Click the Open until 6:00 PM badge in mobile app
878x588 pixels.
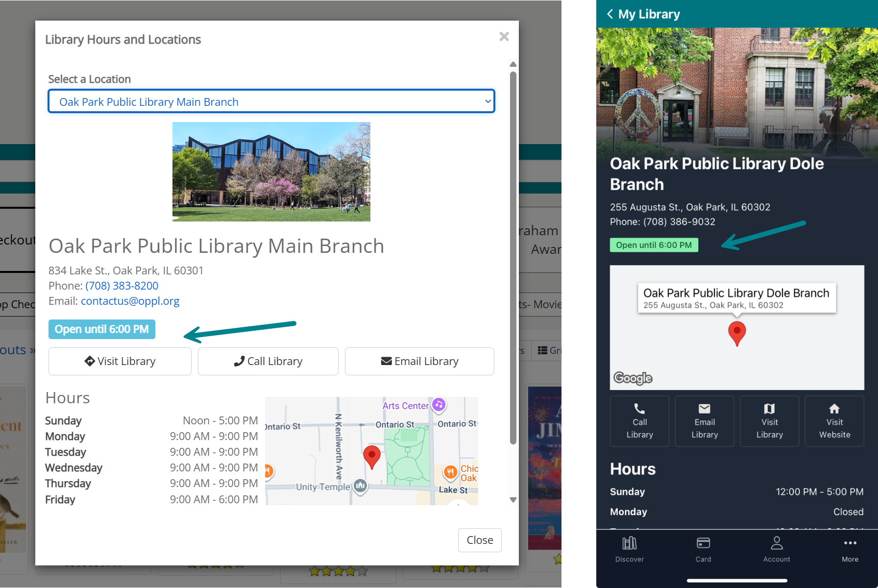pos(654,245)
